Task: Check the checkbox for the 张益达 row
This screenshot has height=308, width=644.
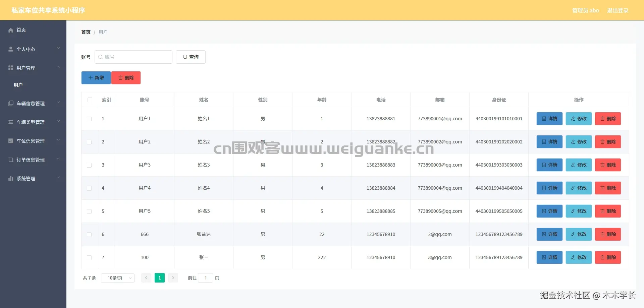Action: tap(89, 235)
